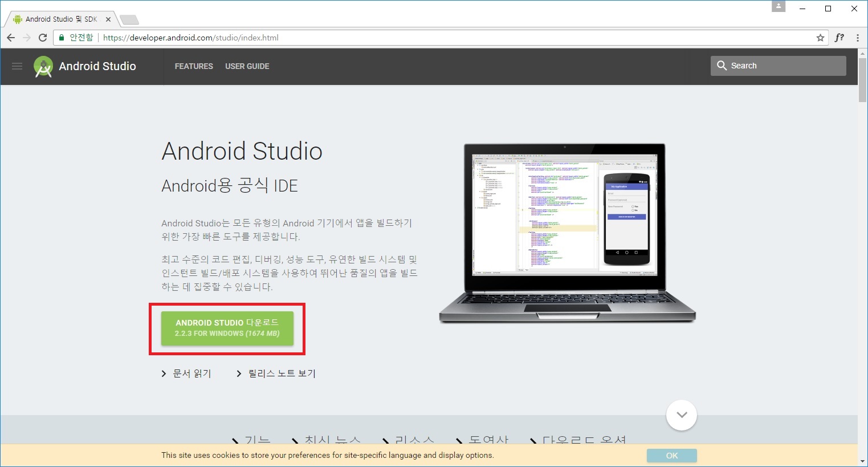Open the 문서 읽기 chevron link
The height and width of the screenshot is (467, 868).
(x=186, y=373)
